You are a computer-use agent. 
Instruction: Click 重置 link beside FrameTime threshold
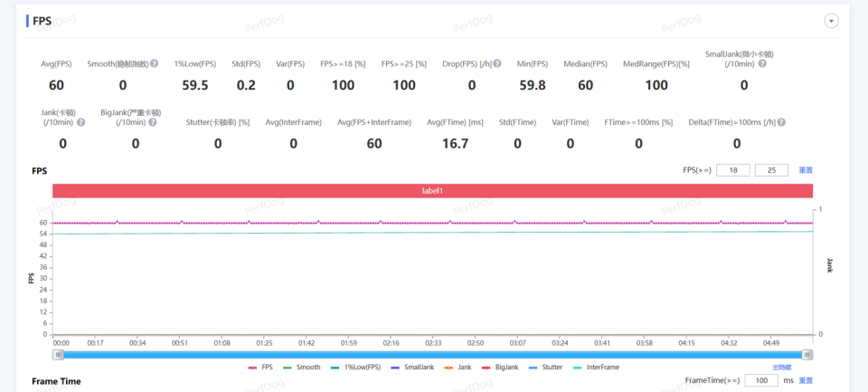point(806,380)
